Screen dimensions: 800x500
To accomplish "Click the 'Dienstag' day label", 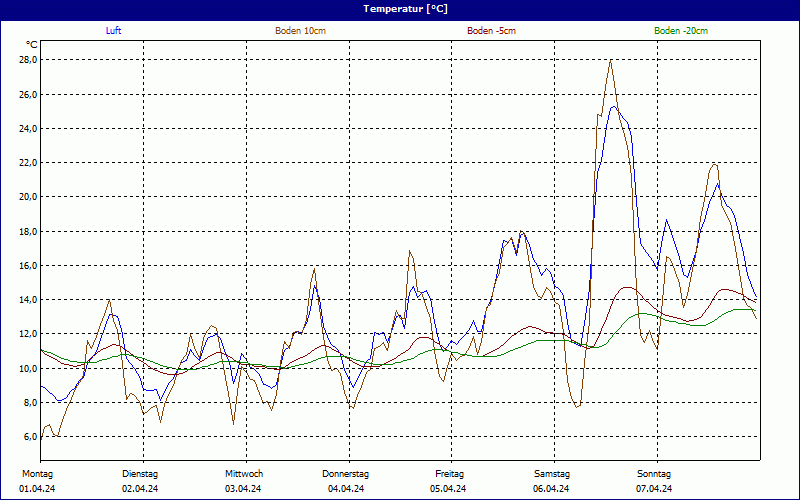I will pyautogui.click(x=140, y=474).
